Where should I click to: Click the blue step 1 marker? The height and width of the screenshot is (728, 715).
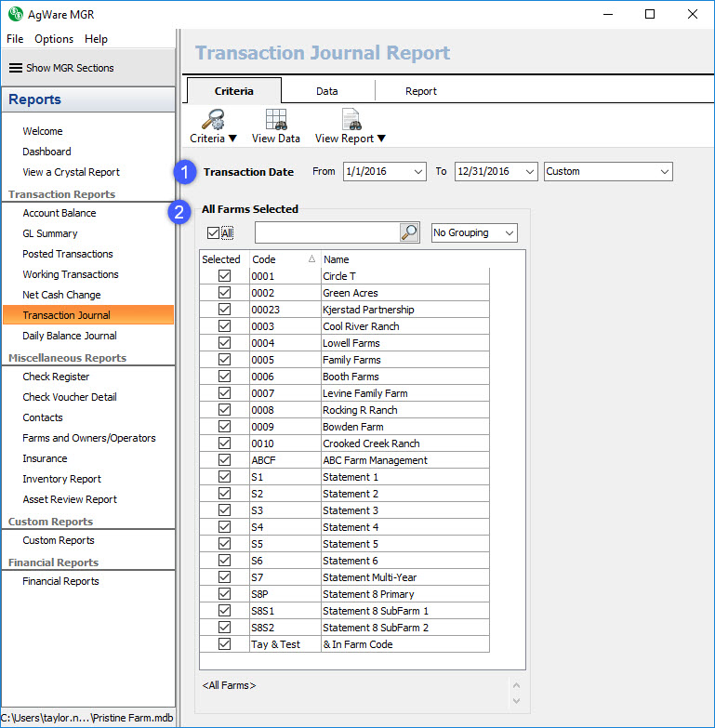tap(183, 172)
